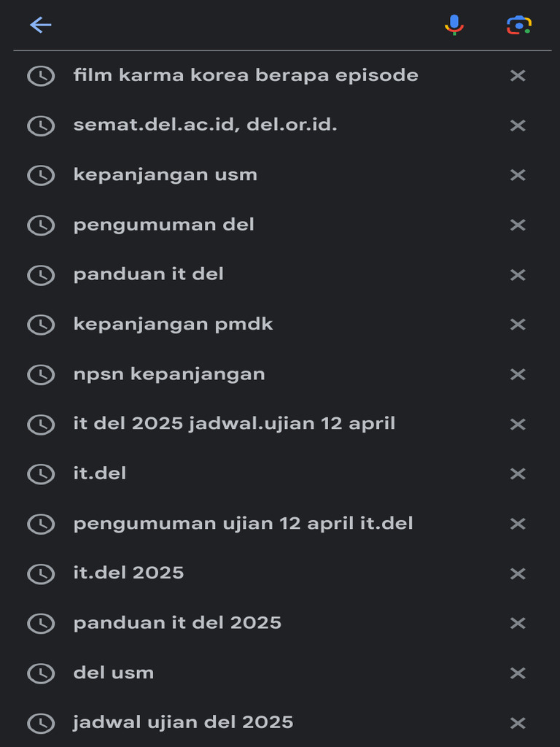This screenshot has width=560, height=747.
Task: Delete 'npsn kepanjangan' search entry
Action: 518,374
